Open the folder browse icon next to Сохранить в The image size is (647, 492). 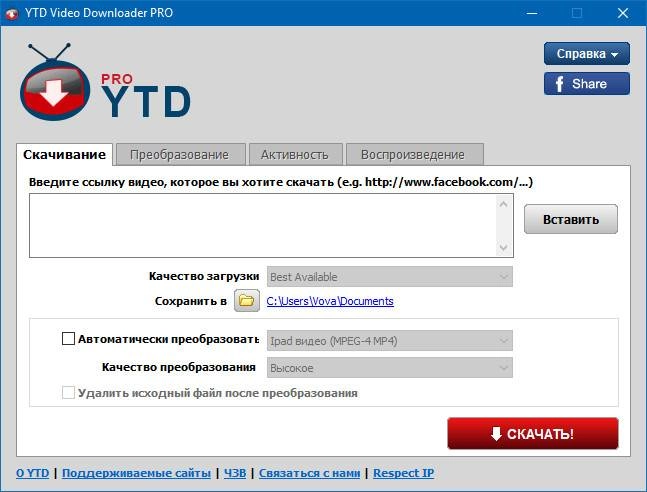click(247, 300)
